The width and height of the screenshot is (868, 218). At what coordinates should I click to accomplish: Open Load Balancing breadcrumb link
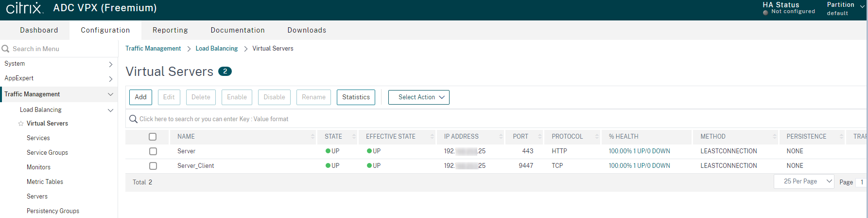click(216, 49)
